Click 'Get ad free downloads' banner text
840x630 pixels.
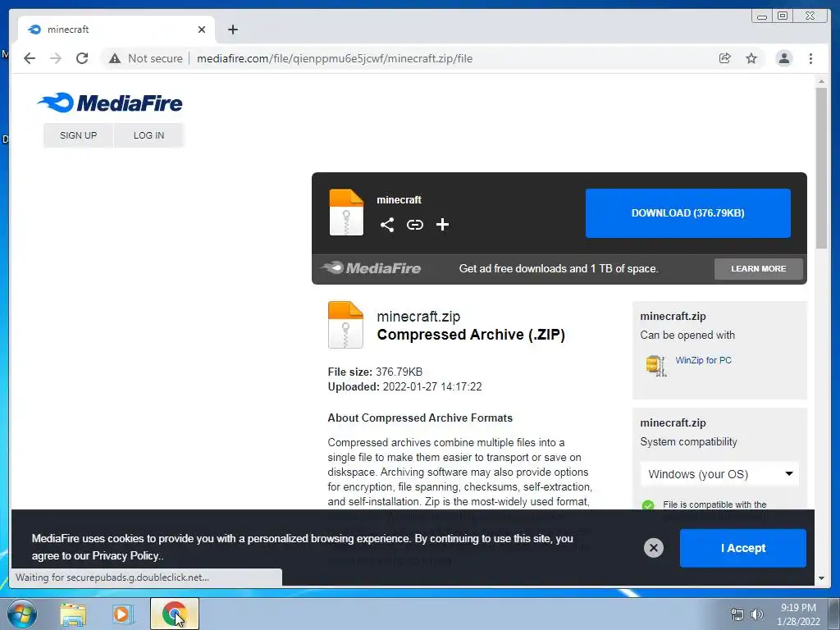click(x=559, y=269)
